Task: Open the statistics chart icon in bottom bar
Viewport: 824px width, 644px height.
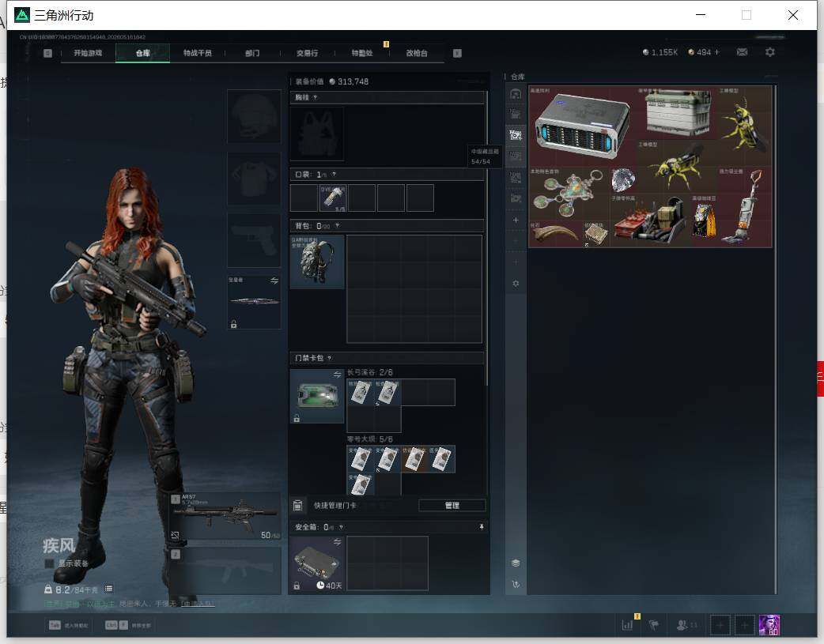Action: 627,625
